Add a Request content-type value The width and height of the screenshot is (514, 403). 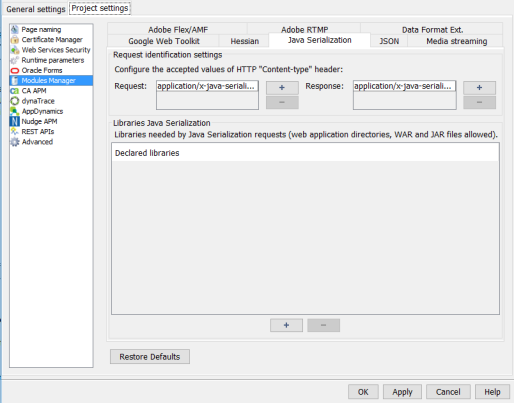282,88
